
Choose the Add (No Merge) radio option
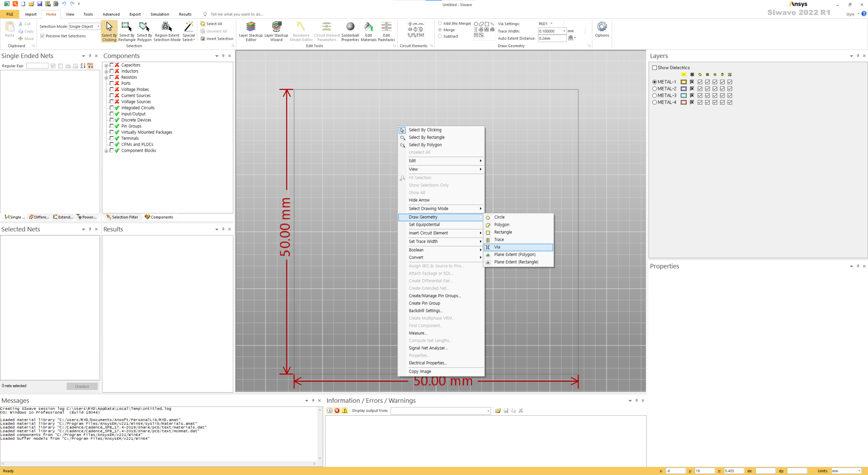click(x=440, y=23)
